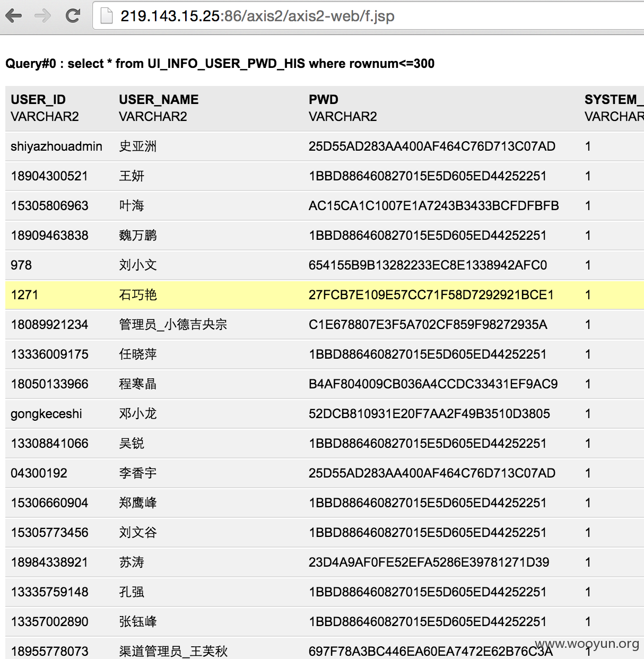Select user ID 15305806963
The width and height of the screenshot is (644, 659).
pyautogui.click(x=49, y=206)
